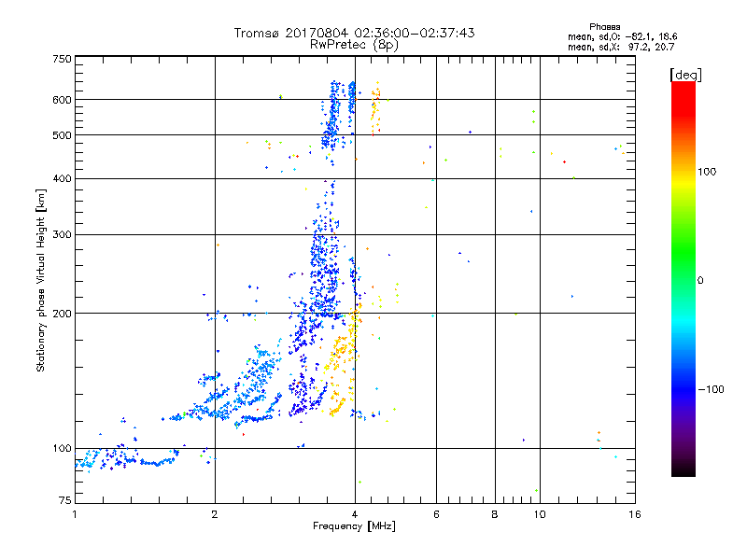Image resolution: width=747 pixels, height=560 pixels.
Task: Click the height-axis tick label '750'
Action: coord(62,59)
